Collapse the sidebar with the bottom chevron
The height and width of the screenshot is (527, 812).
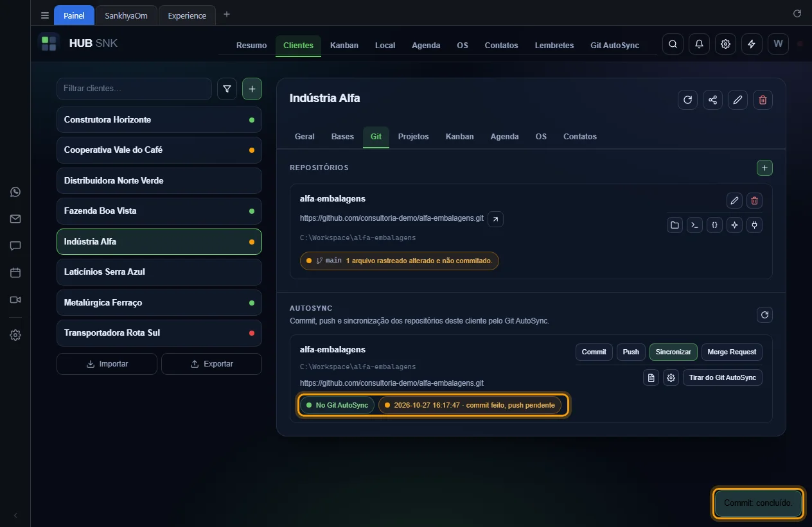(x=15, y=515)
